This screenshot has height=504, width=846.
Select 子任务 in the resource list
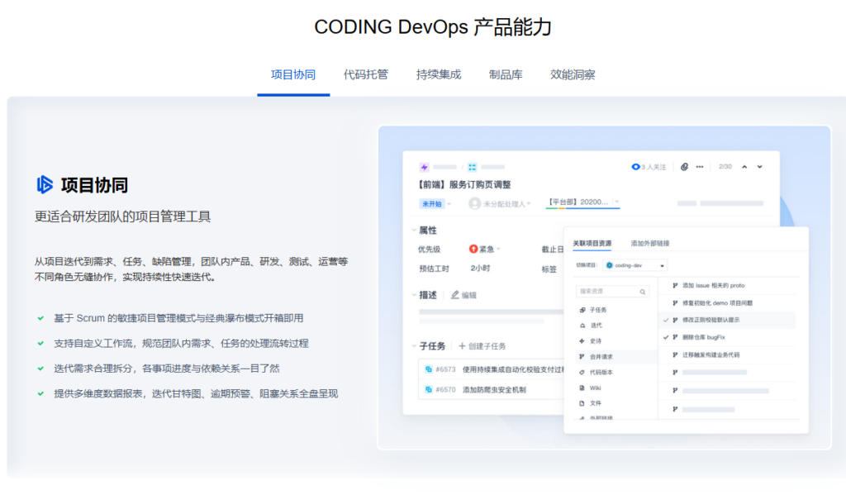(x=598, y=310)
